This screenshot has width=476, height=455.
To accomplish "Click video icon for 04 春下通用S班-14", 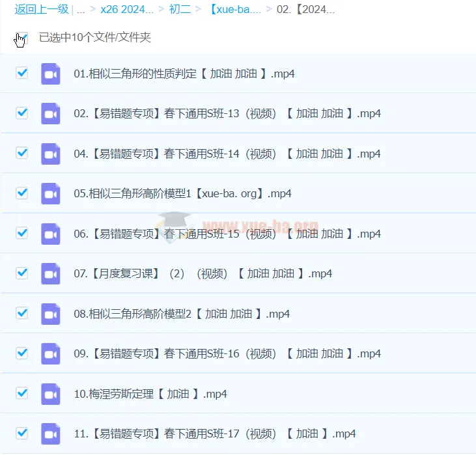I will pos(51,154).
